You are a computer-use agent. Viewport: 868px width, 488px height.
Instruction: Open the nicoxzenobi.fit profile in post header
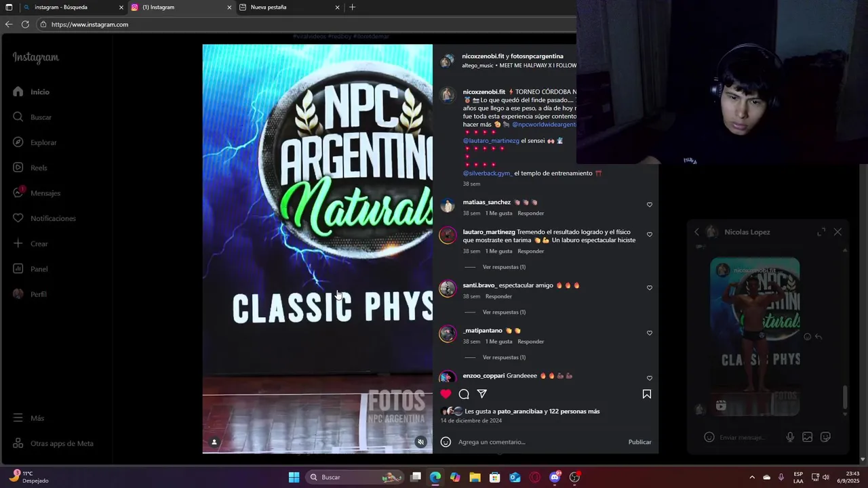pyautogui.click(x=483, y=56)
